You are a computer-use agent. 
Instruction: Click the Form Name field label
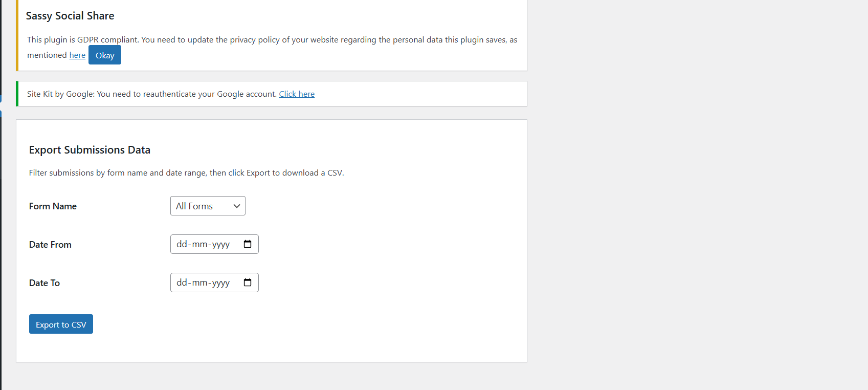tap(53, 206)
